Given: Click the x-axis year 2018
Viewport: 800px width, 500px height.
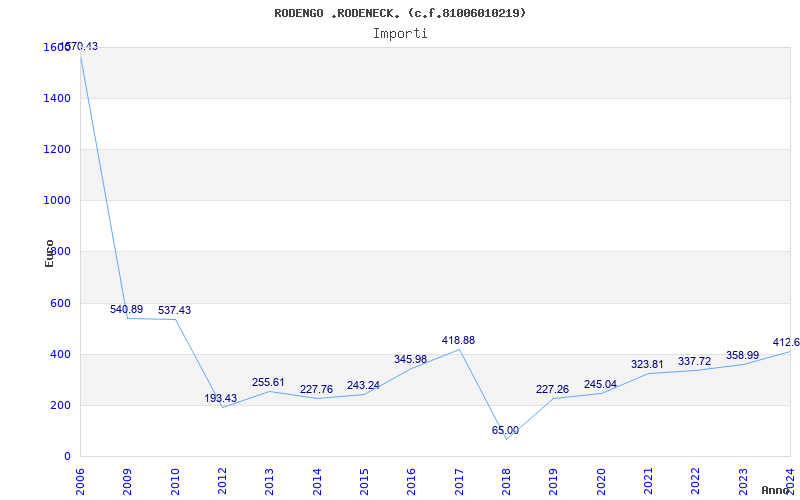Looking at the screenshot, I should coord(506,482).
